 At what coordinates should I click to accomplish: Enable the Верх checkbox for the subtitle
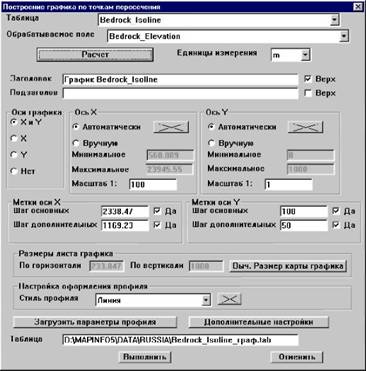tap(308, 93)
